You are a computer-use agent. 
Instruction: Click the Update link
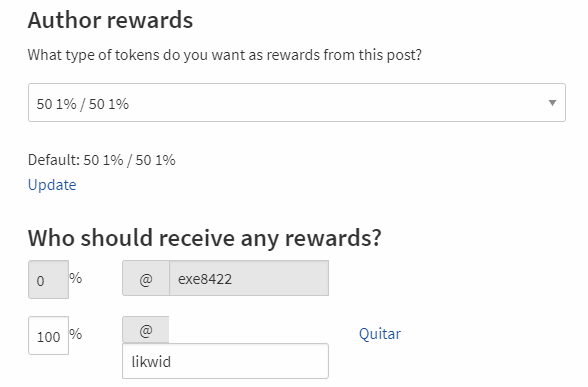tap(52, 185)
